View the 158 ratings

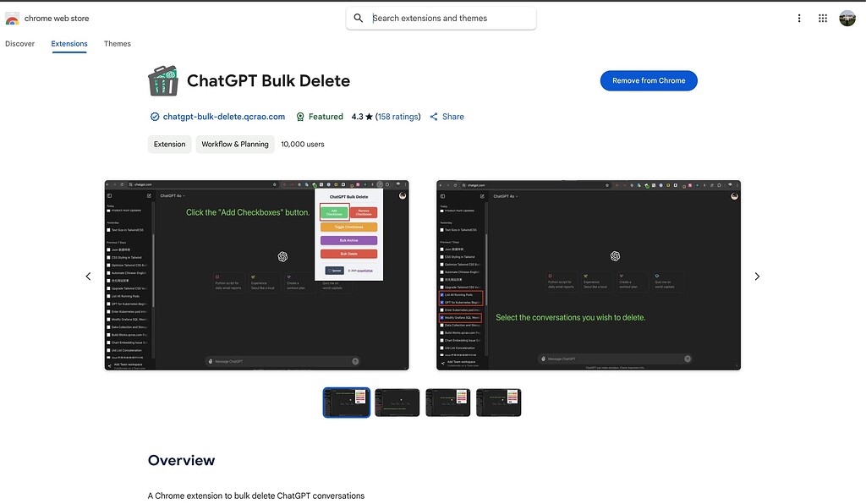(397, 116)
